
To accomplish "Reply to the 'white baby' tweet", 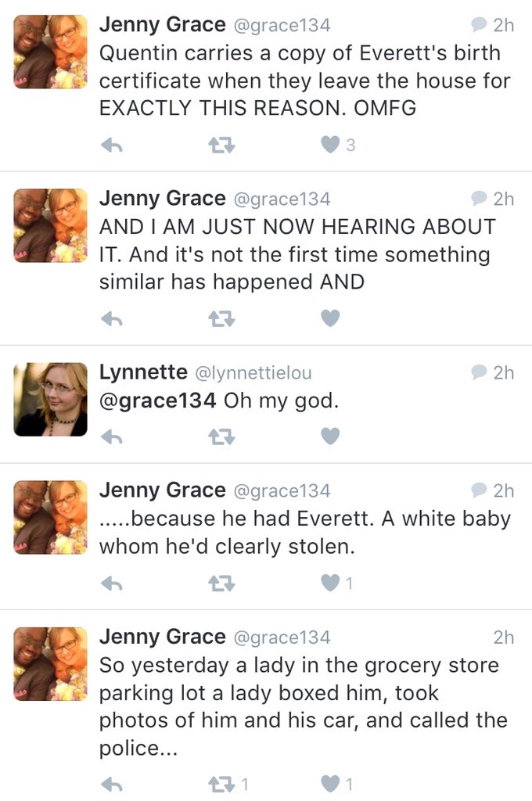I will [x=113, y=584].
